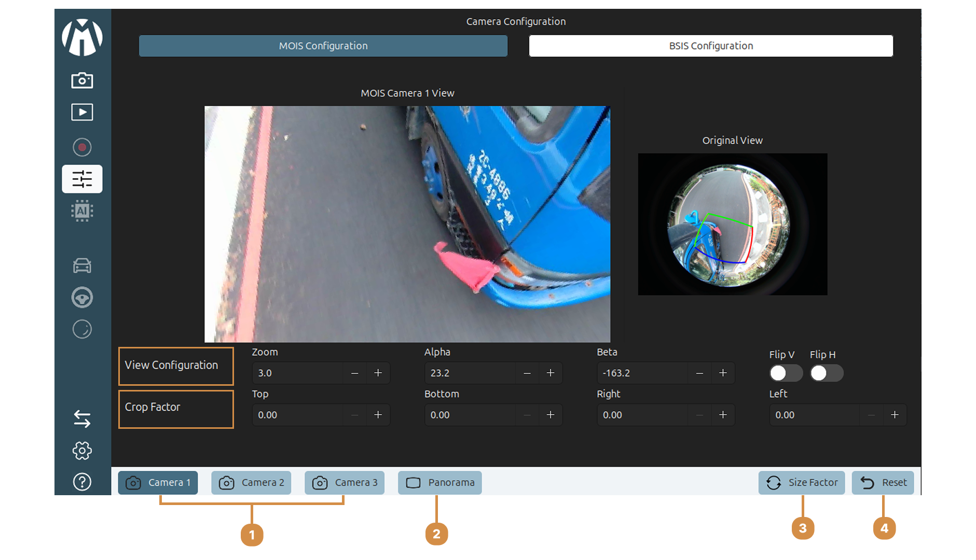Screen dimensions: 976x560
Task: Open the car vehicle icon in sidebar
Action: click(82, 265)
